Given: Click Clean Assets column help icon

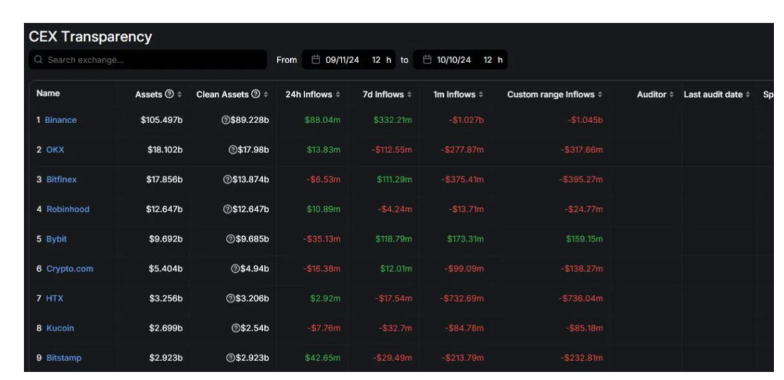Looking at the screenshot, I should (x=256, y=94).
